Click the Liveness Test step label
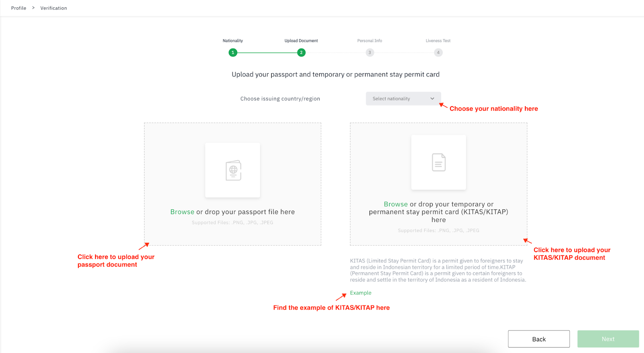The height and width of the screenshot is (353, 644). (438, 41)
